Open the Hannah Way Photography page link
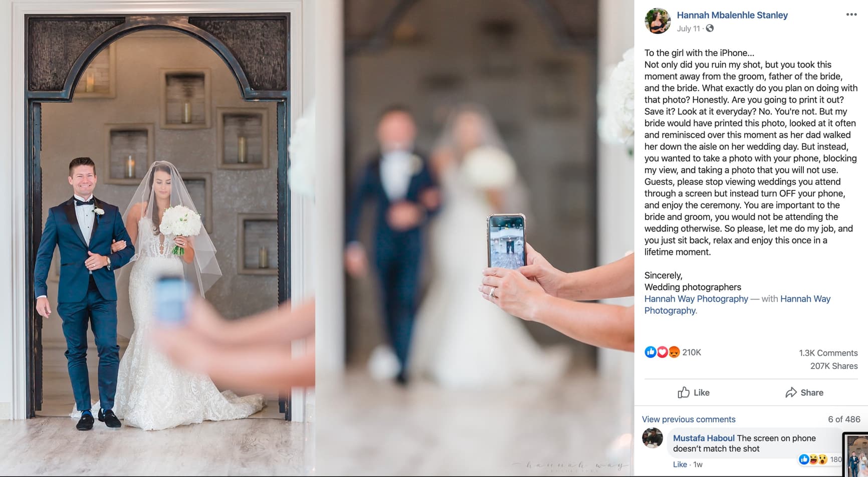This screenshot has height=477, width=868. point(696,299)
